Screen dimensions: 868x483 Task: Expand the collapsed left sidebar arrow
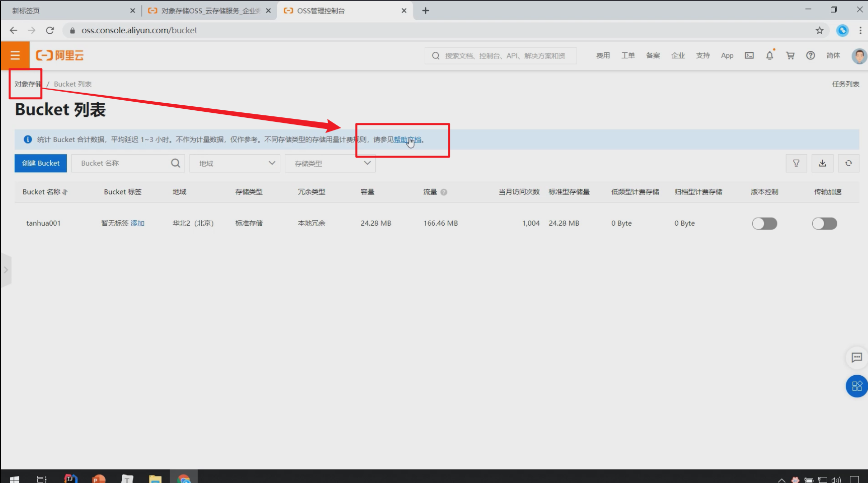pyautogui.click(x=6, y=270)
